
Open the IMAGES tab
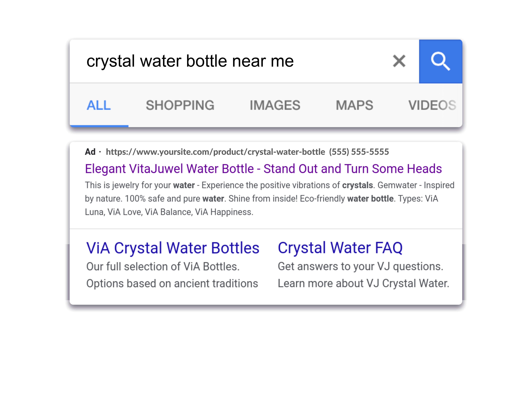[275, 105]
